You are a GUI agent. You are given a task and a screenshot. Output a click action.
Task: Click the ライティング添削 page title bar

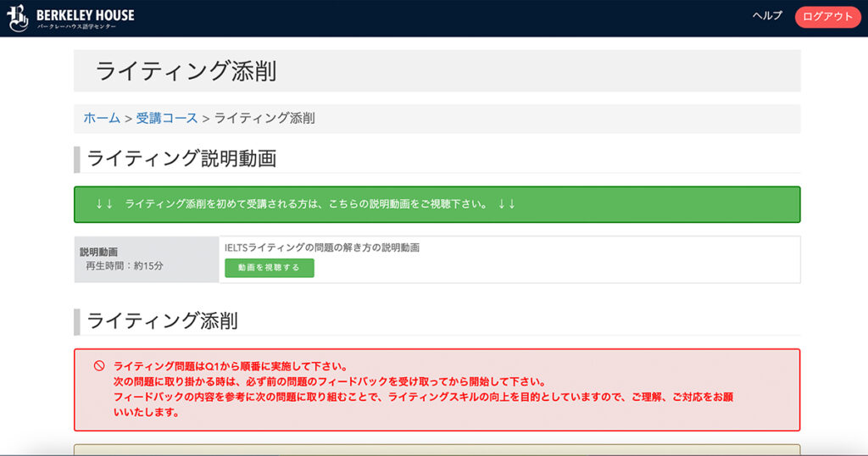pyautogui.click(x=437, y=71)
